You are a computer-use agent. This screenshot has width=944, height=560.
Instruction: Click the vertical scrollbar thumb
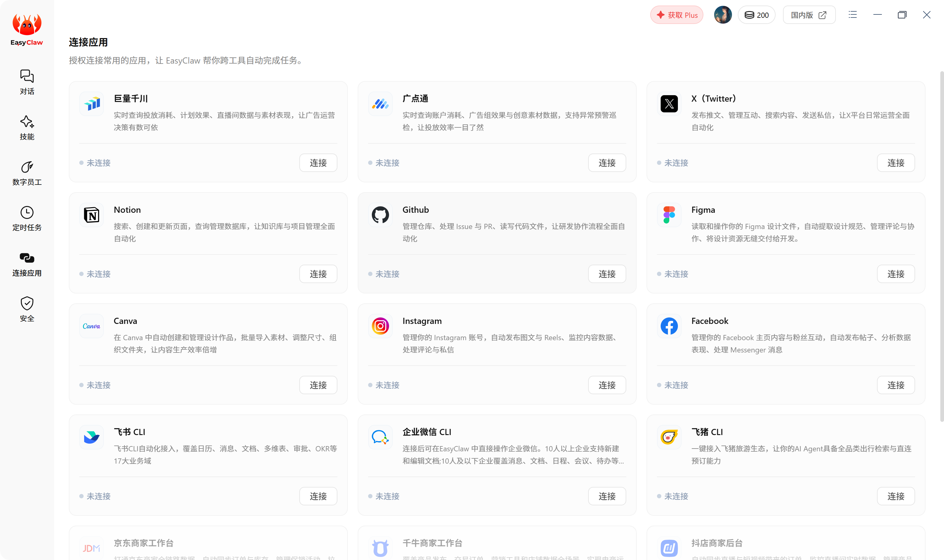pyautogui.click(x=942, y=246)
